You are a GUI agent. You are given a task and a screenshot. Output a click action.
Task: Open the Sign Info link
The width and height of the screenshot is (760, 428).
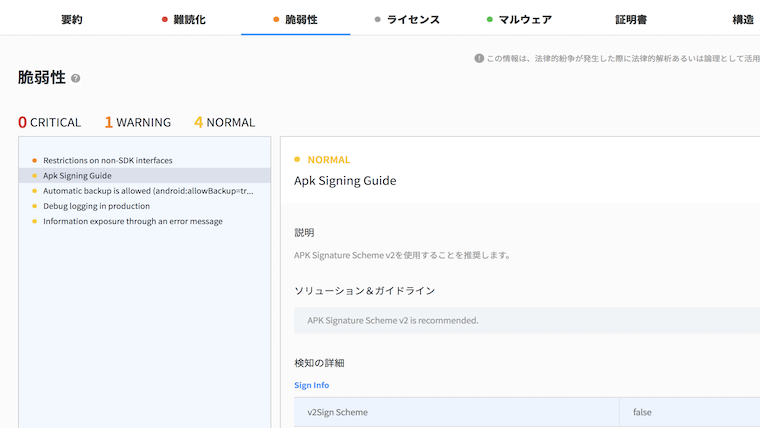312,385
